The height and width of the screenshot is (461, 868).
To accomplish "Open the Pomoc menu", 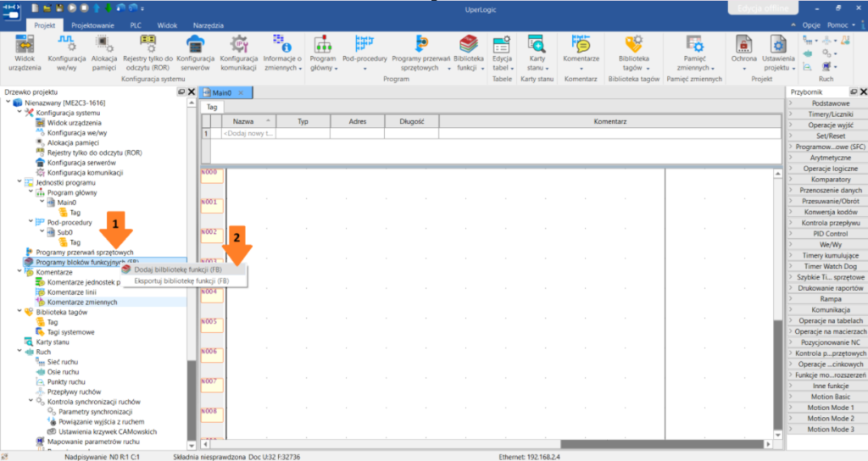I will pyautogui.click(x=840, y=25).
